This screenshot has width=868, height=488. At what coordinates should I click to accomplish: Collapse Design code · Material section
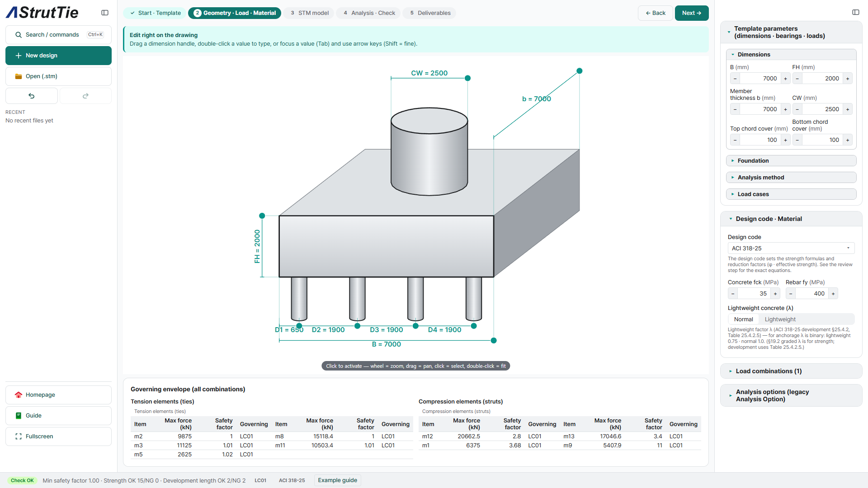coord(791,219)
